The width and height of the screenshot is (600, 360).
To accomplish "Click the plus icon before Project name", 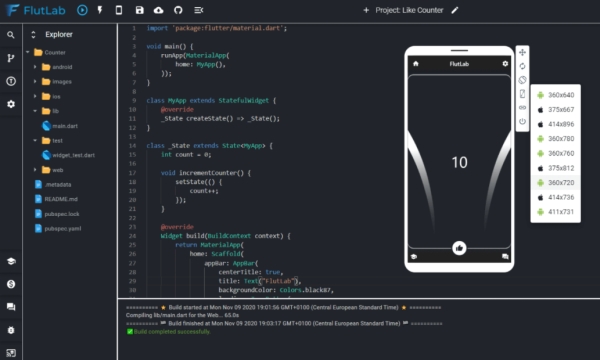I will click(366, 10).
